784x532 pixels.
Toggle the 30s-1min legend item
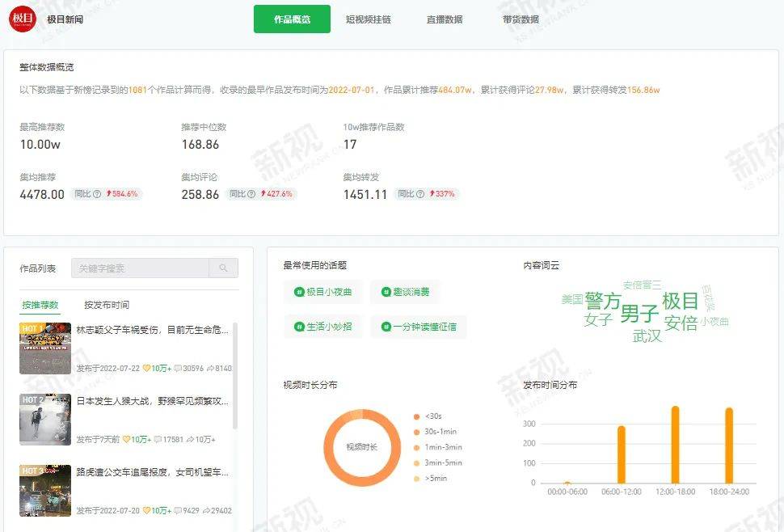(435, 432)
